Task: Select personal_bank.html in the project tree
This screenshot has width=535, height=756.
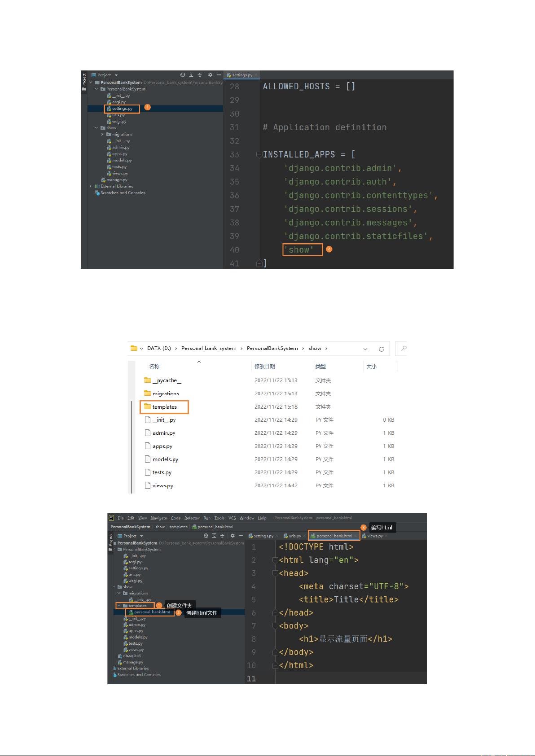Action: click(x=152, y=612)
